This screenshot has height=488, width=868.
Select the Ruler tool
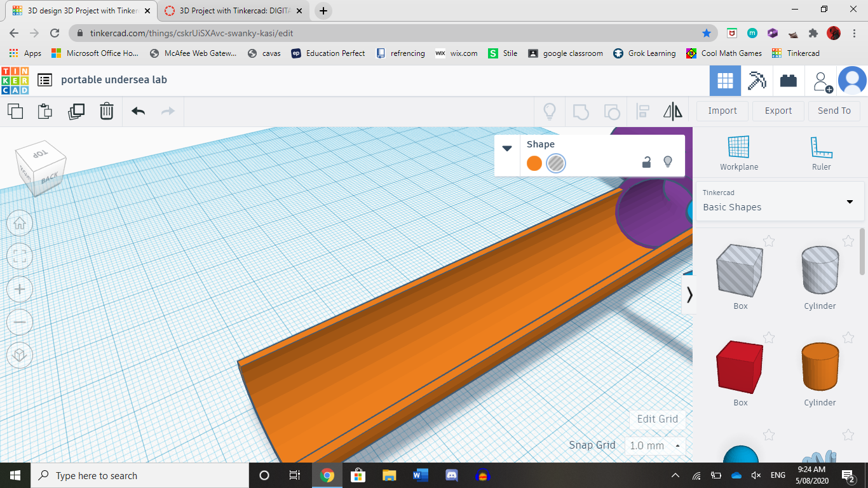[x=821, y=153]
